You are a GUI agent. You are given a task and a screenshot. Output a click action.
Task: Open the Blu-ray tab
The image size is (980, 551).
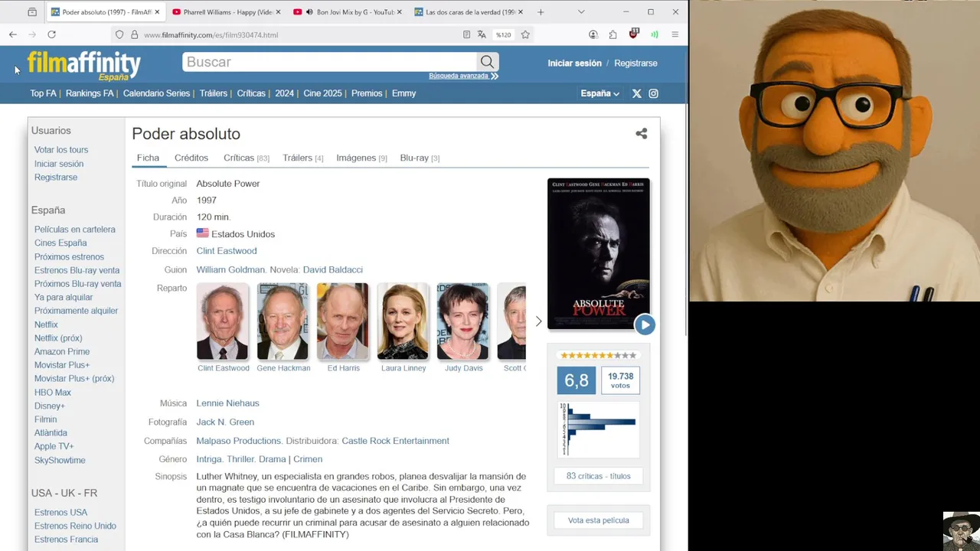(x=420, y=158)
